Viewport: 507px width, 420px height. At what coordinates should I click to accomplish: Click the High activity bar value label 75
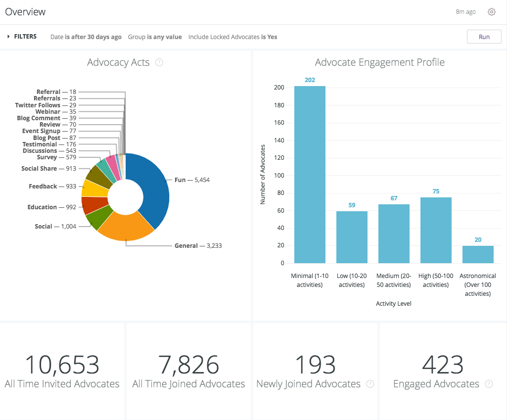coord(435,190)
